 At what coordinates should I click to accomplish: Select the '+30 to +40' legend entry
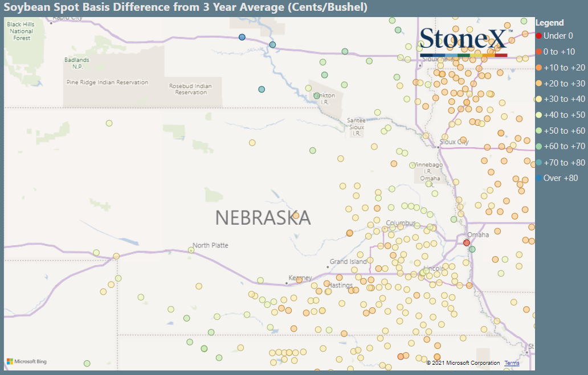561,99
